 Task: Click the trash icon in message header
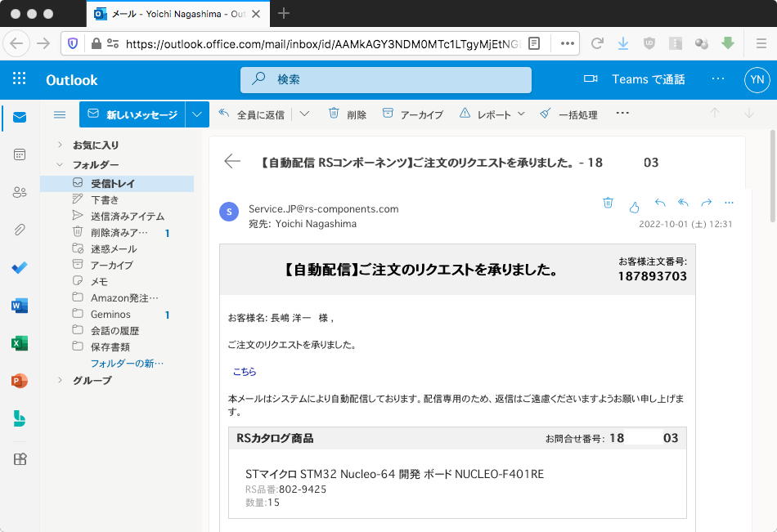(x=608, y=203)
